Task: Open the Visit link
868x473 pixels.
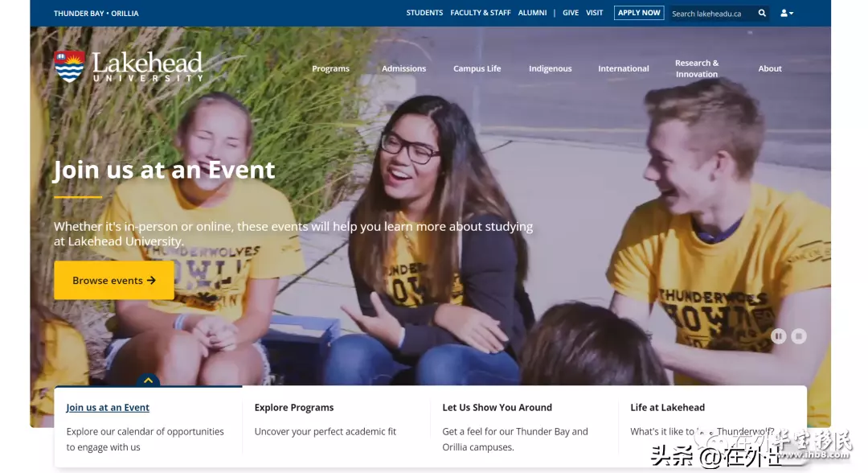Action: pyautogui.click(x=595, y=13)
